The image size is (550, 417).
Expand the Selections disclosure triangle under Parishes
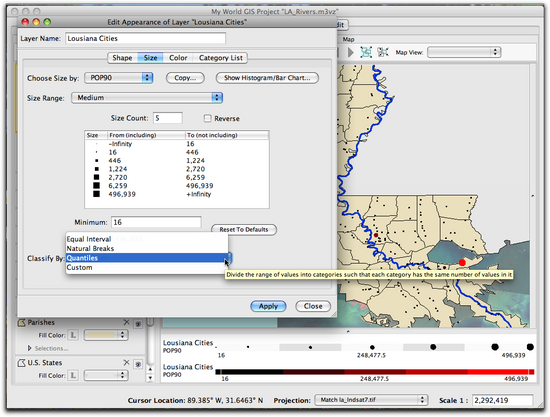29,348
